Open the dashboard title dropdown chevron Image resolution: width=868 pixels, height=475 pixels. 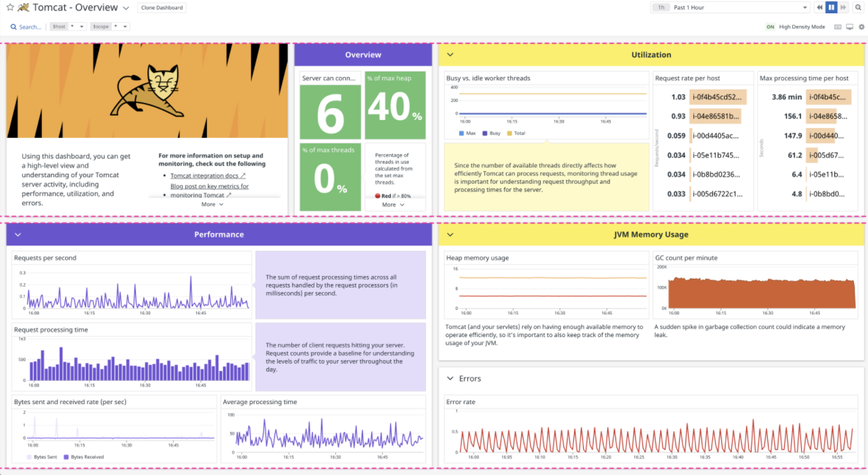pyautogui.click(x=125, y=8)
